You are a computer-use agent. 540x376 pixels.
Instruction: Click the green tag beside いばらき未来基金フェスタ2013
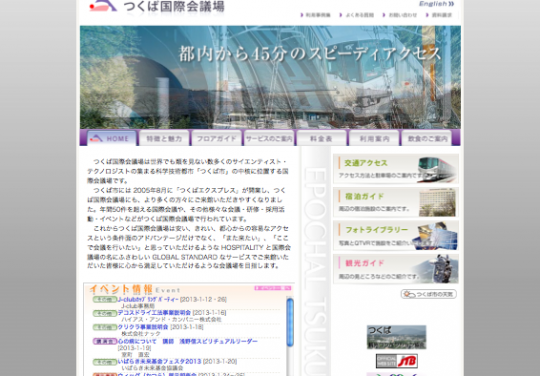[104, 362]
